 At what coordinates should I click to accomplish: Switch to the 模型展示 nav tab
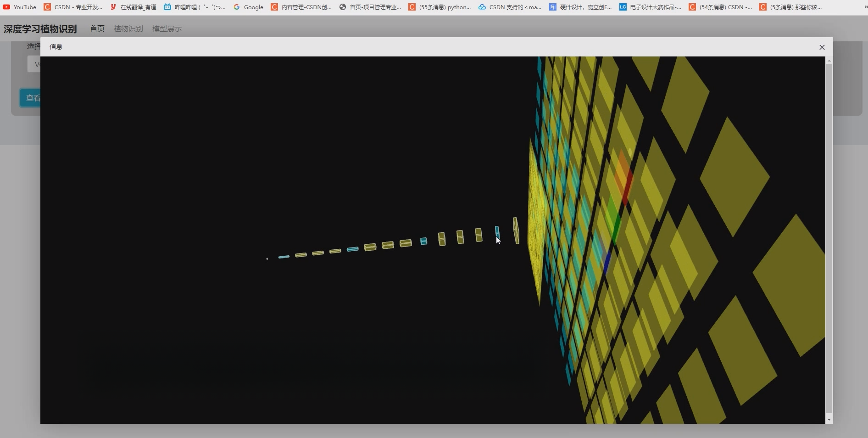(x=167, y=29)
